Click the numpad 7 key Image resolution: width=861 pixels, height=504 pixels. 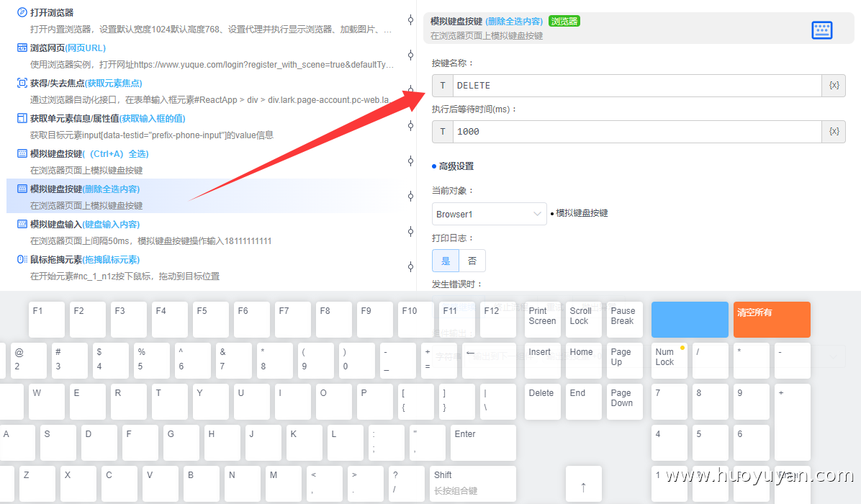(x=670, y=402)
